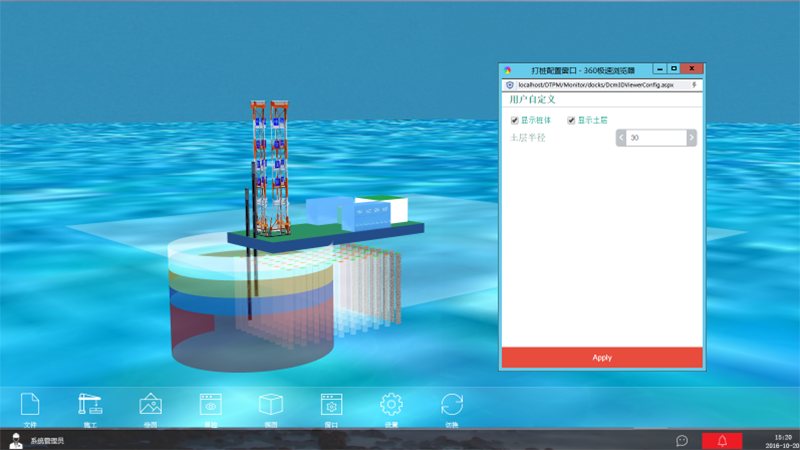Uncheck the 显示桩体 checkbox
The width and height of the screenshot is (800, 450).
coord(515,120)
